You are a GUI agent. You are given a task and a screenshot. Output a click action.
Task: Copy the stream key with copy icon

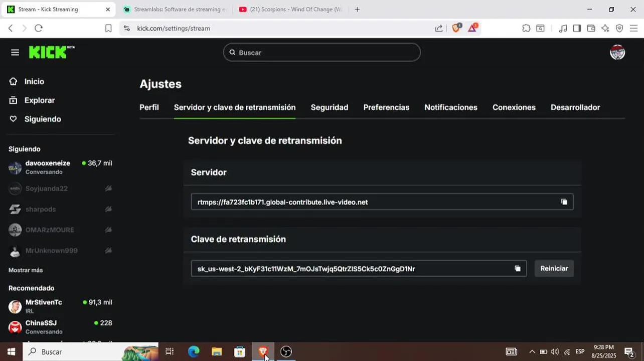[518, 269]
